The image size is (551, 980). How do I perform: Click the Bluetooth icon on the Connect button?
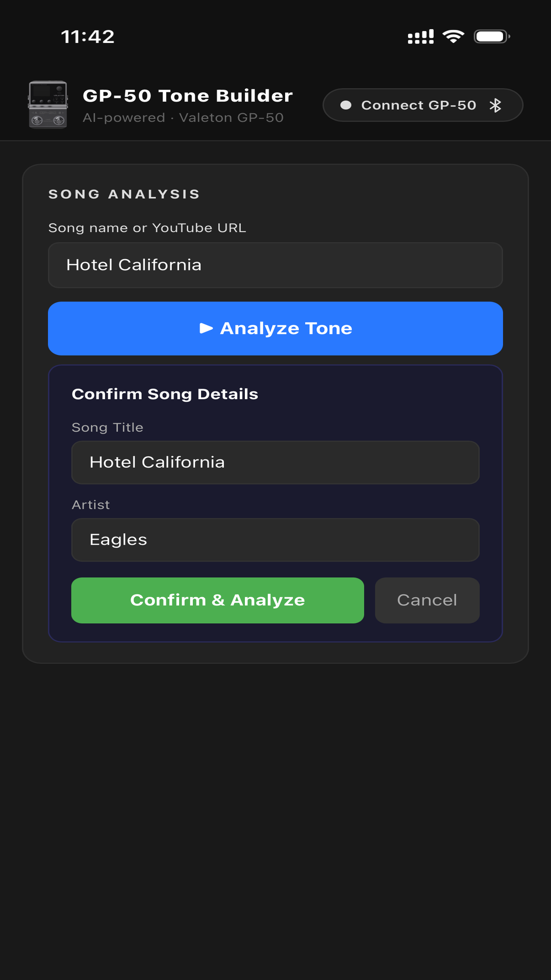(495, 105)
